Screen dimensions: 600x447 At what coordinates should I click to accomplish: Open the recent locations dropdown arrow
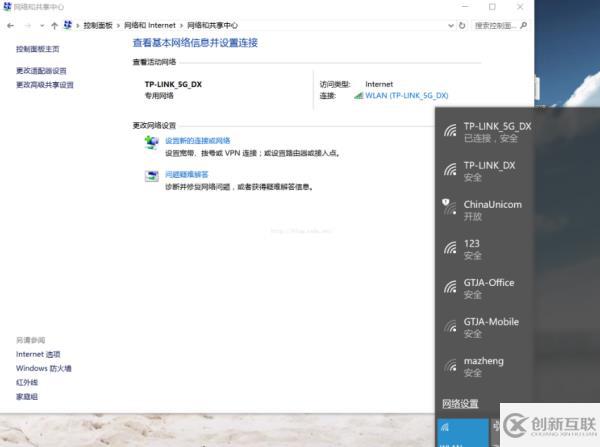click(42, 26)
